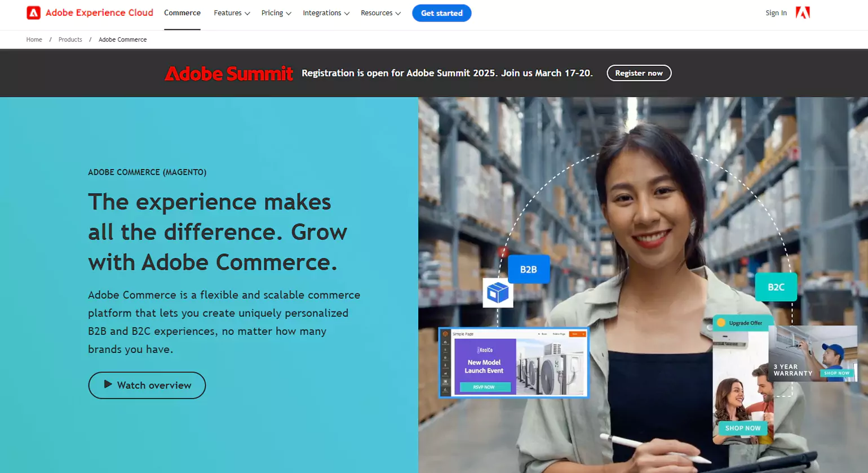Click RSVP NOW on the KoolCo launch card
The height and width of the screenshot is (473, 868).
[x=485, y=387]
